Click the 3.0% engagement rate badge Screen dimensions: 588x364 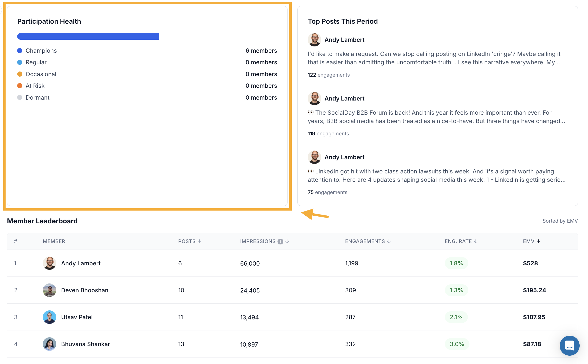point(457,344)
